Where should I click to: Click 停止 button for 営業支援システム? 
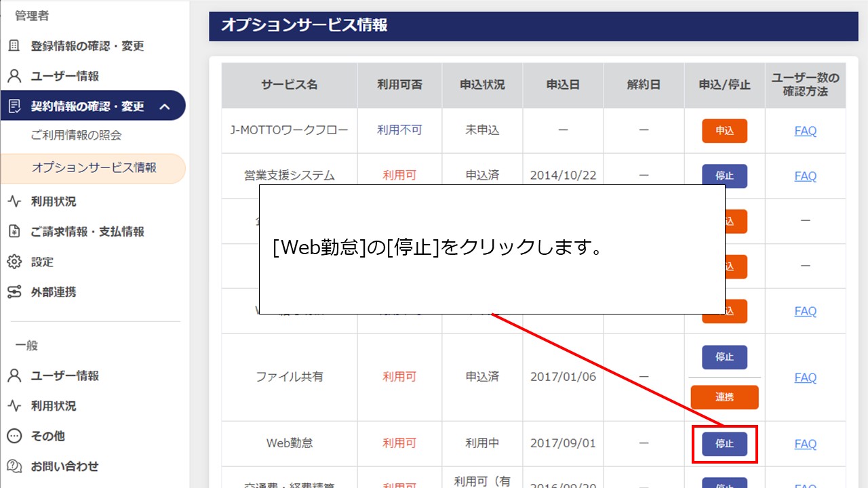pyautogui.click(x=724, y=176)
